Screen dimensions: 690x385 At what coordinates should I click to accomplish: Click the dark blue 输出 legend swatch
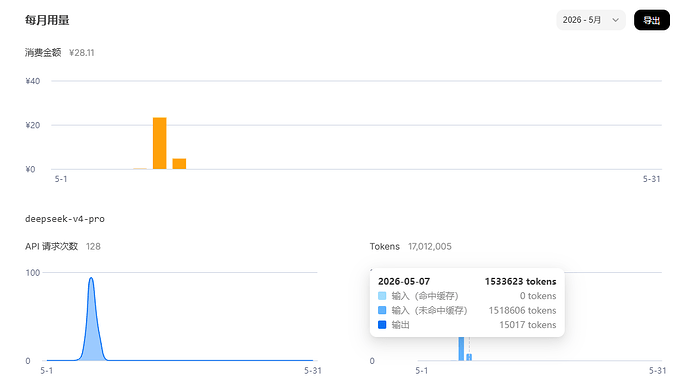click(382, 325)
